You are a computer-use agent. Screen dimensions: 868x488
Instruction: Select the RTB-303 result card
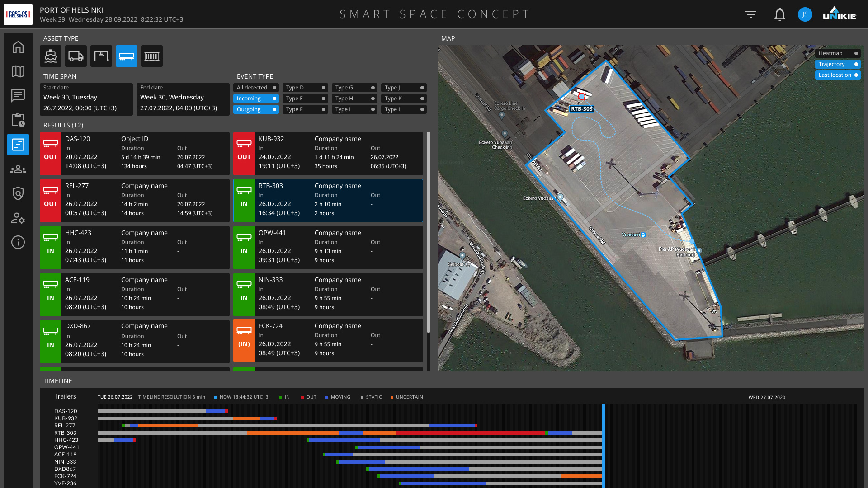[x=328, y=201]
